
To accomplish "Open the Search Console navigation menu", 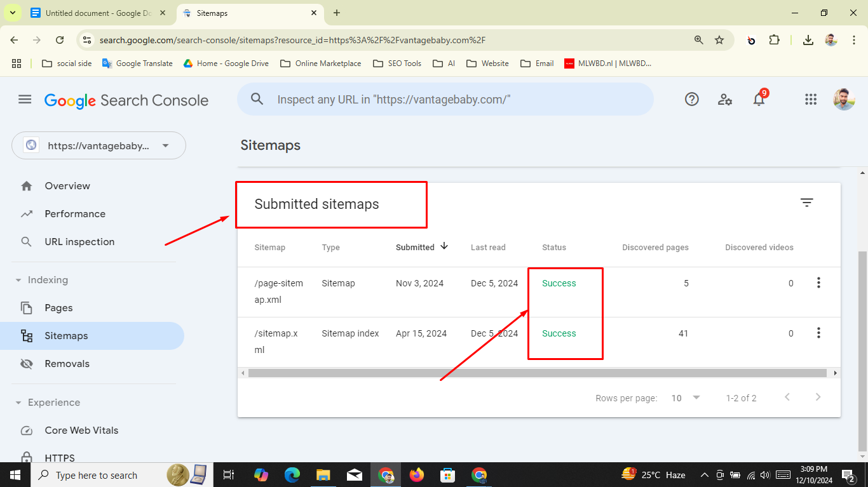I will click(x=25, y=99).
